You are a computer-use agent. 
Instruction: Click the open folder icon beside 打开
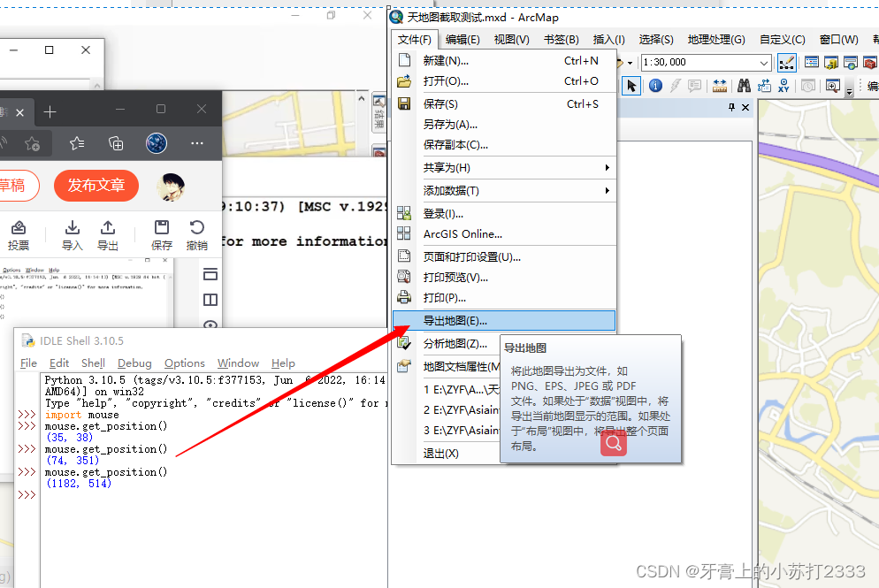point(404,80)
